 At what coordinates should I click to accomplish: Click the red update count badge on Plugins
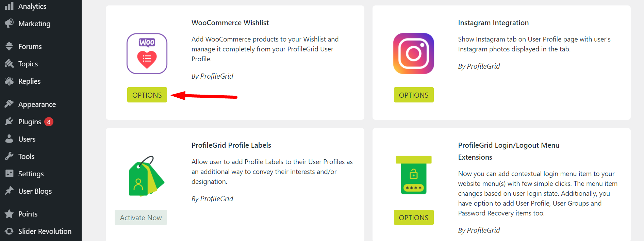click(49, 121)
